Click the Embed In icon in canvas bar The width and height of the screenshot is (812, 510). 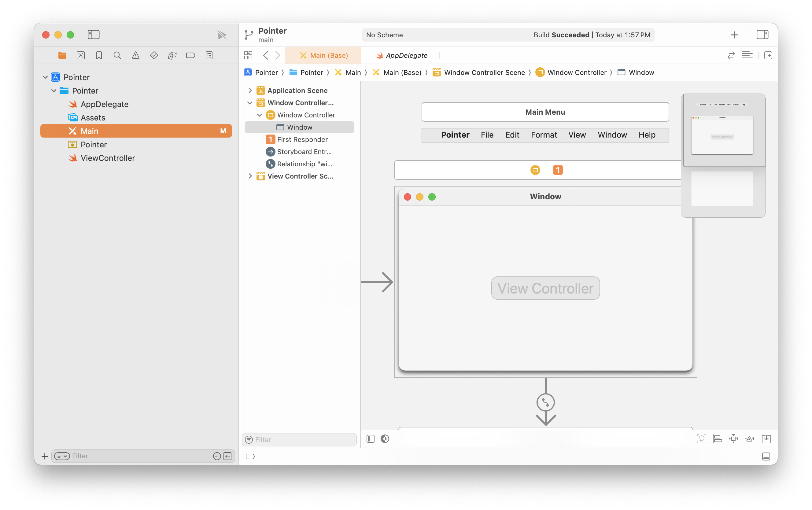(x=766, y=439)
